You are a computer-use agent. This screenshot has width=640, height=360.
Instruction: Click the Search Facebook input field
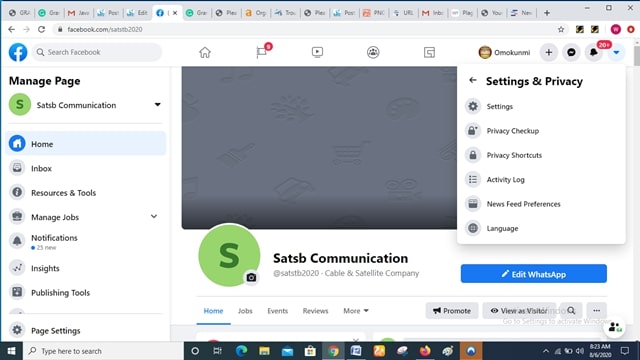97,52
